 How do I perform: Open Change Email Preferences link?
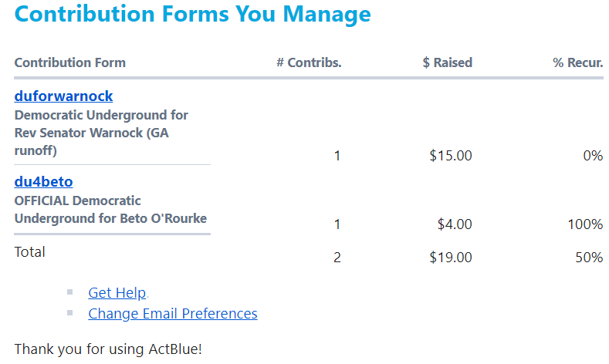[x=173, y=314]
